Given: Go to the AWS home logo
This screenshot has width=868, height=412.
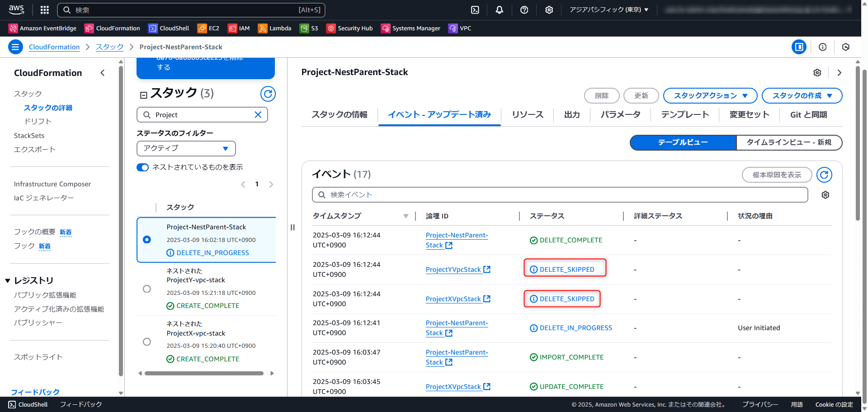Looking at the screenshot, I should [x=17, y=9].
